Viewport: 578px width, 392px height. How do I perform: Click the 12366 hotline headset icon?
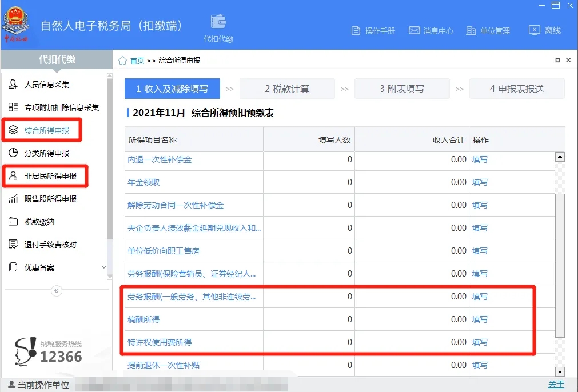25,352
